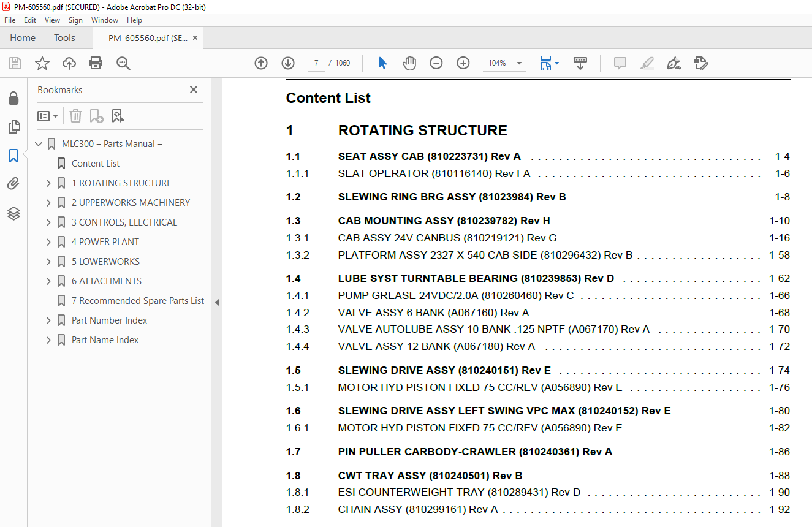
Task: Jump to CAB MOUNTING ASSY (810239782) entry
Action: 444,221
